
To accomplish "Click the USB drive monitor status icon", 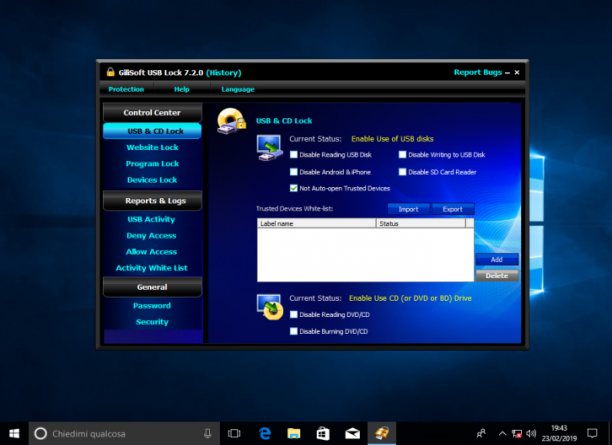I will pos(269,148).
